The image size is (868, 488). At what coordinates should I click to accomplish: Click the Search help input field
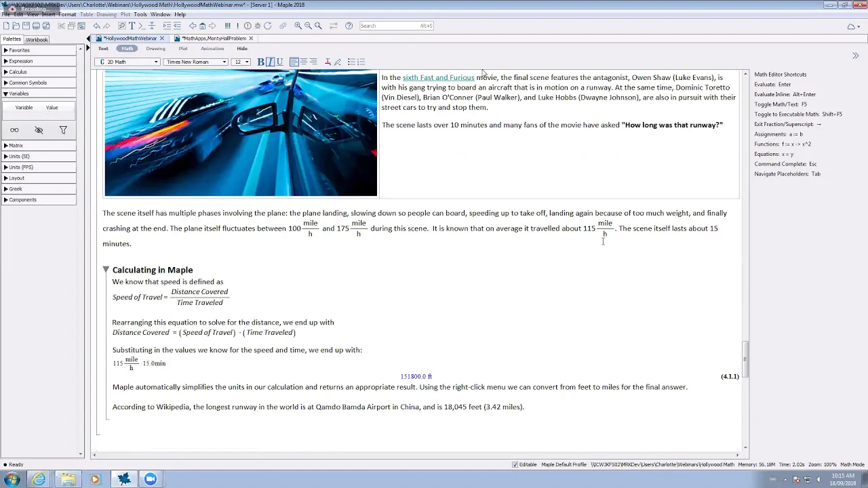coord(397,26)
